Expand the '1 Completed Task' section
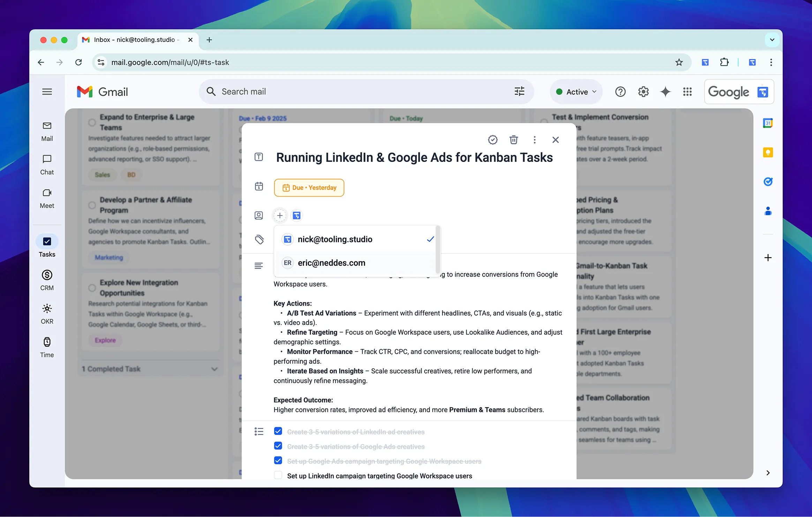 (x=150, y=369)
